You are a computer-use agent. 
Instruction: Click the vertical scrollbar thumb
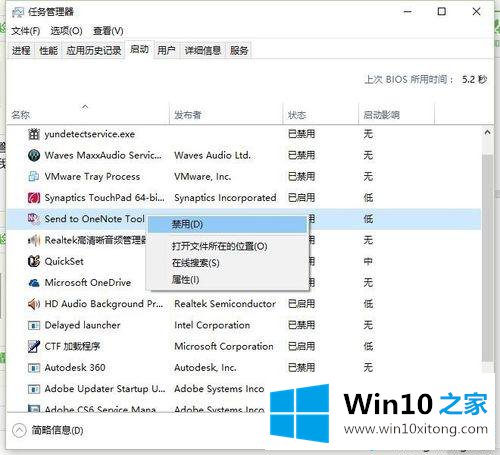[x=487, y=257]
